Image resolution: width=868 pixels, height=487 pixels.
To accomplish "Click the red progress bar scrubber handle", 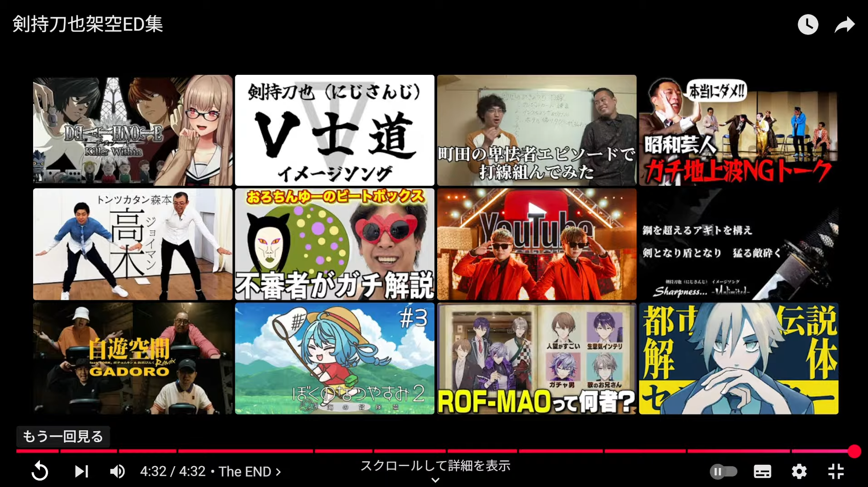I will (854, 451).
